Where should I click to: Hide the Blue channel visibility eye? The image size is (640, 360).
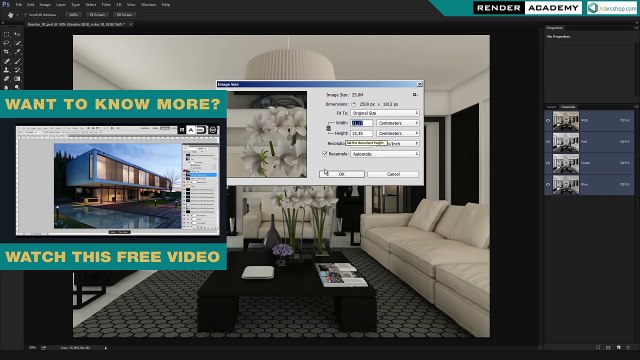pyautogui.click(x=548, y=184)
